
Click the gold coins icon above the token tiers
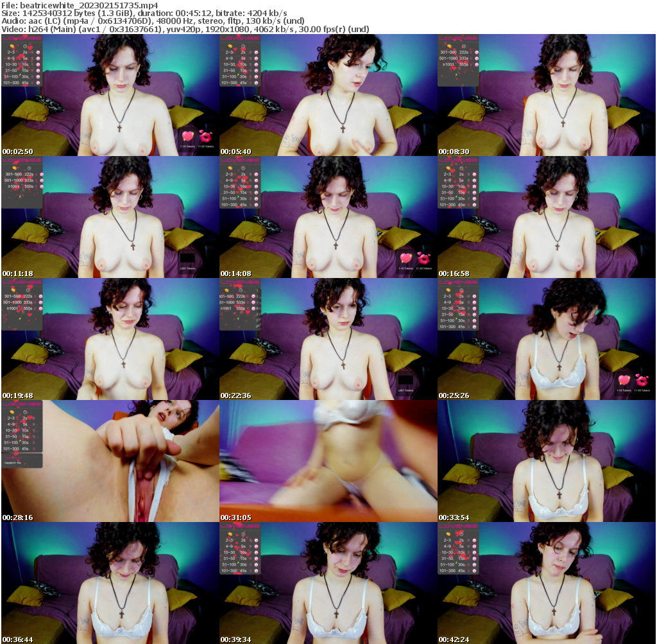pyautogui.click(x=12, y=46)
